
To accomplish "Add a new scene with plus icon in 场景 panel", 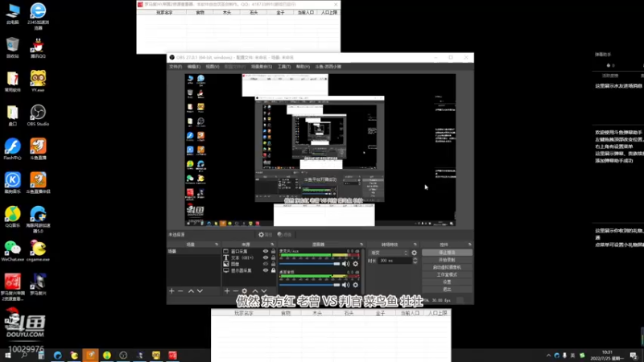I will click(x=171, y=291).
